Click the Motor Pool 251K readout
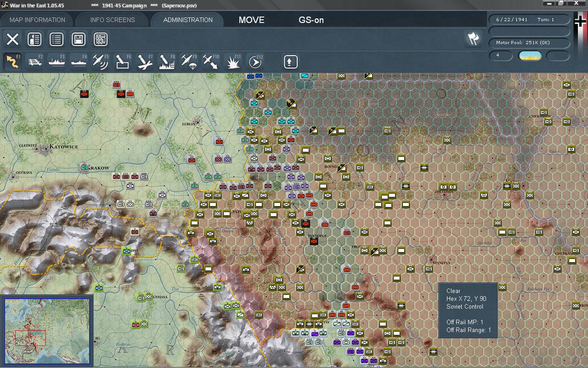 [x=530, y=43]
